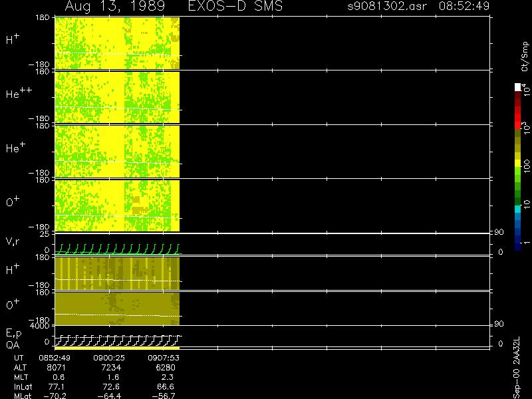
Task: Select the "V,r" panel label
Action: pos(13,241)
